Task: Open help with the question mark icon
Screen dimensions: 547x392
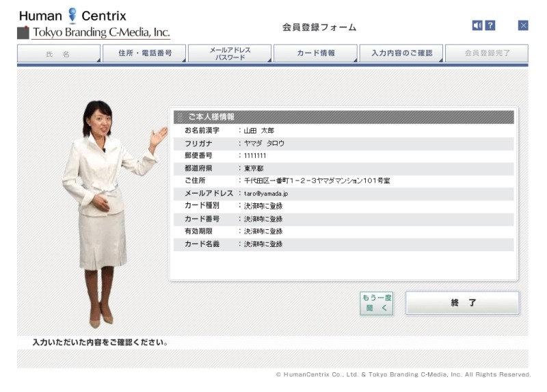Action: pyautogui.click(x=490, y=25)
